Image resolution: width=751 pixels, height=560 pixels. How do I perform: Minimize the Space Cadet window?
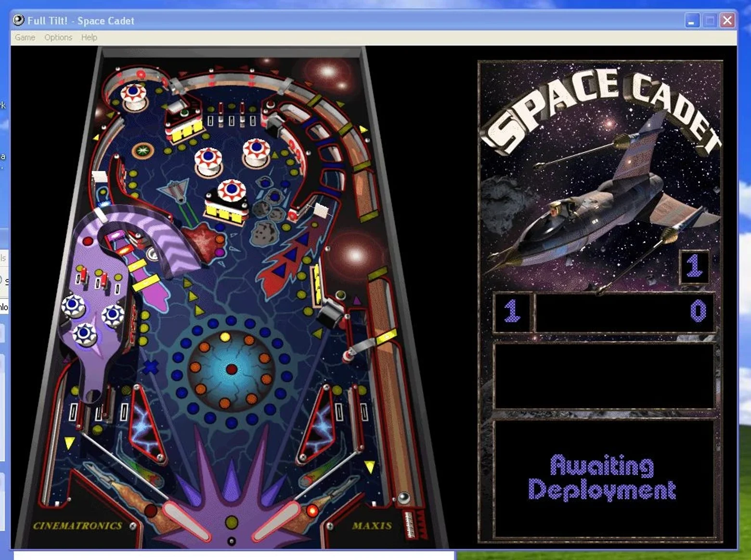tap(692, 21)
